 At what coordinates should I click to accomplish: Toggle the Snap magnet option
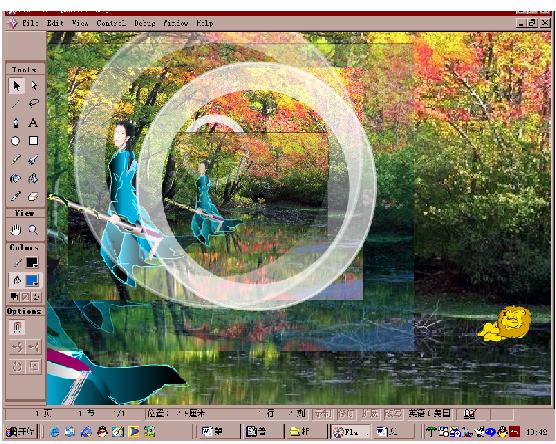17,327
